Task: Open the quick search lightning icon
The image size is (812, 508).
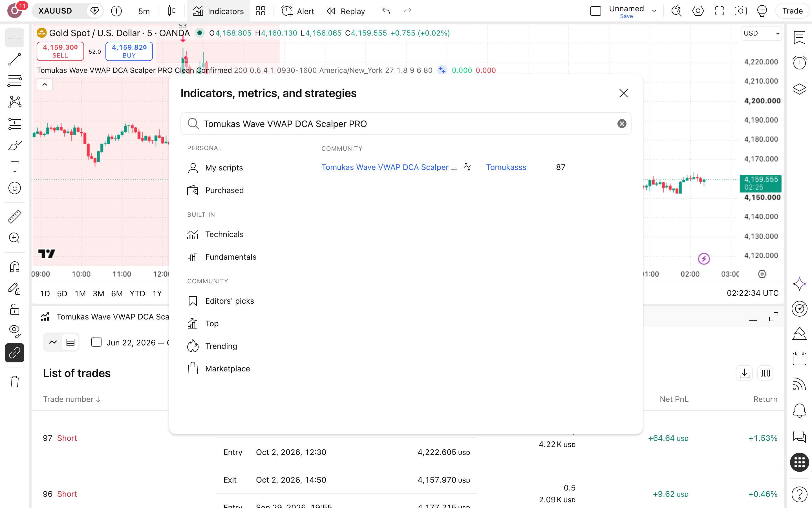Action: tap(676, 11)
